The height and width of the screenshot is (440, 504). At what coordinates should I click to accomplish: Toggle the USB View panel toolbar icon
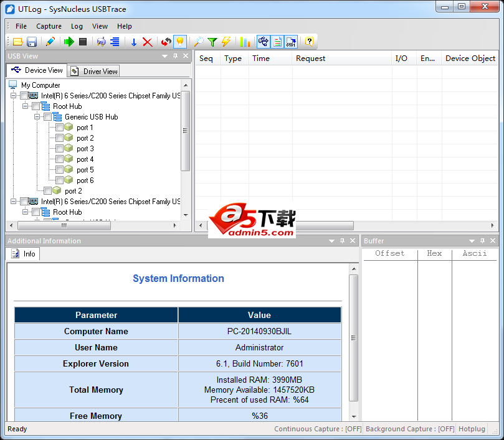point(264,42)
